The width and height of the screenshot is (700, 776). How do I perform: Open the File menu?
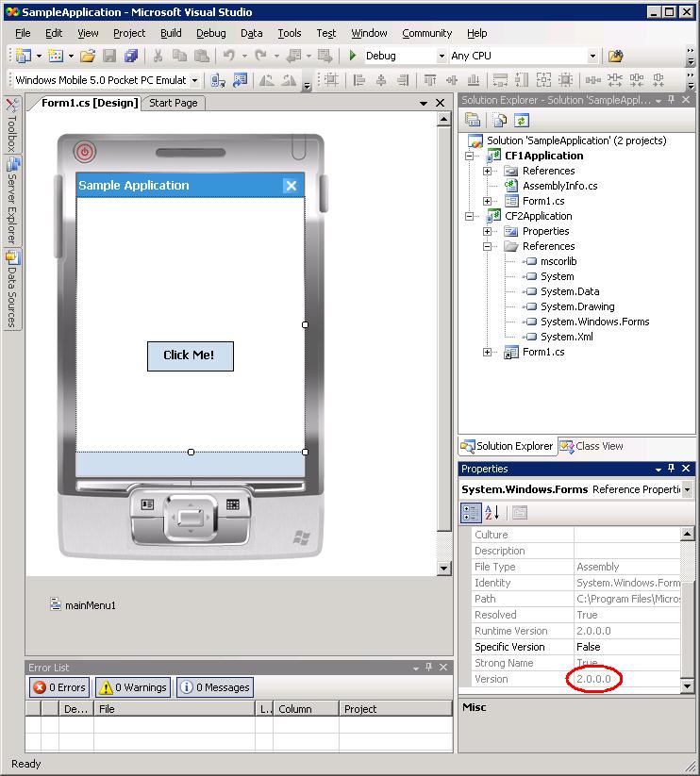(23, 33)
